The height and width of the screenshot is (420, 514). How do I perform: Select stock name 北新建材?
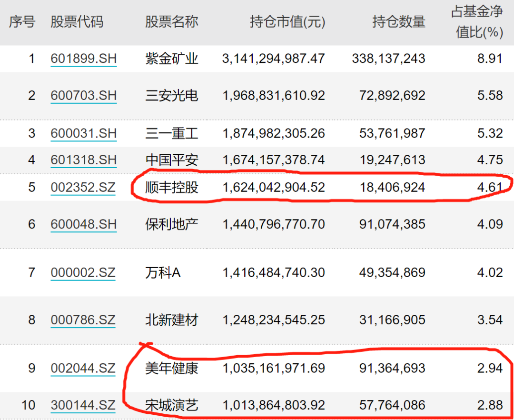pos(172,320)
